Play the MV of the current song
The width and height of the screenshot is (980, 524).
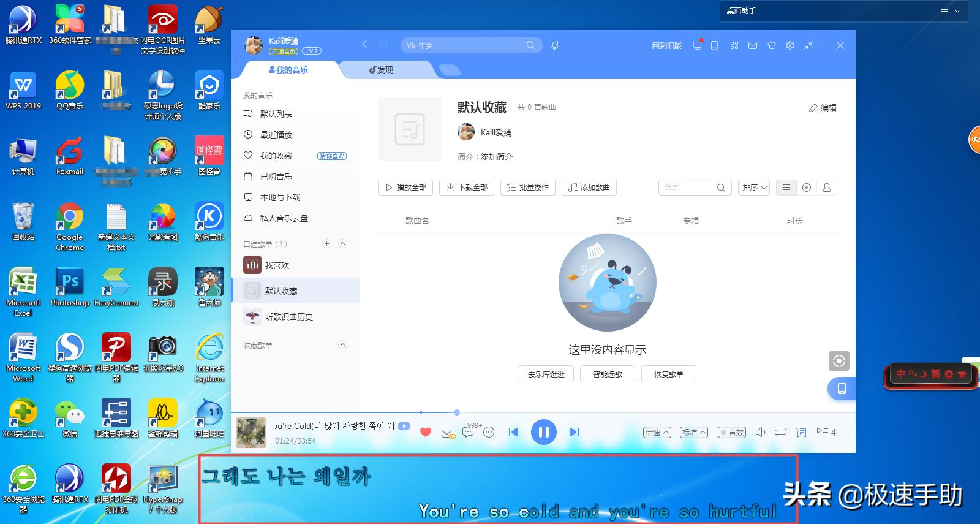coord(404,426)
